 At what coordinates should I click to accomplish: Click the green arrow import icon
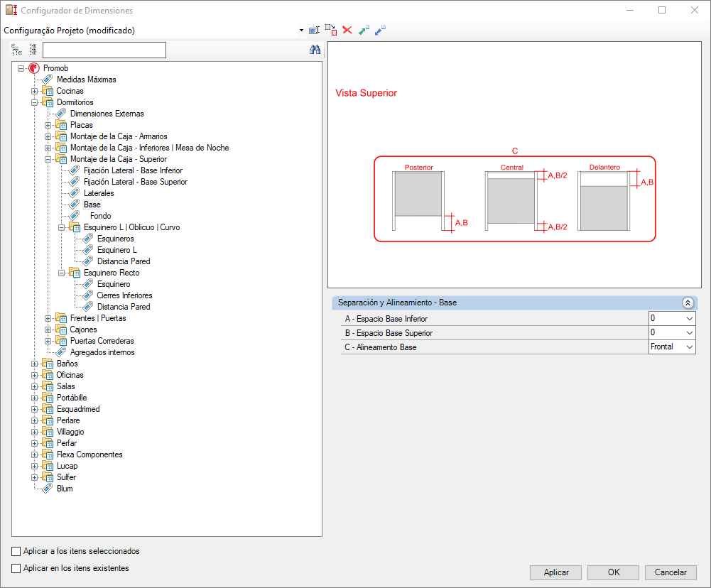pos(364,31)
